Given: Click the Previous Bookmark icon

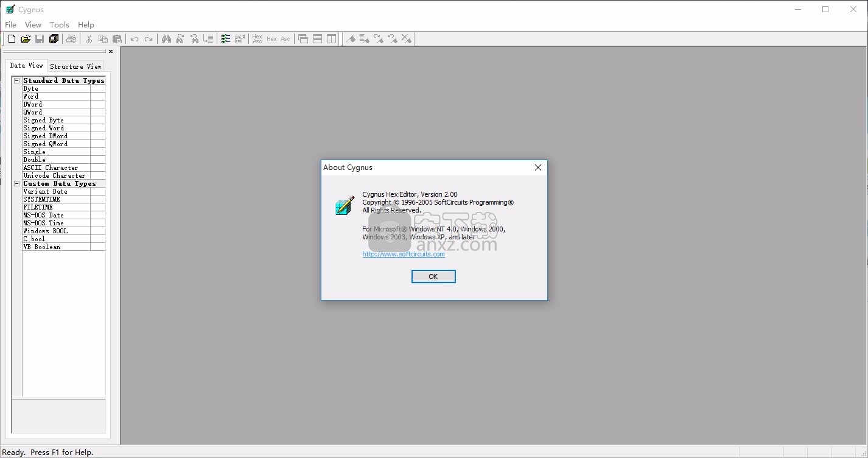Looking at the screenshot, I should [393, 39].
